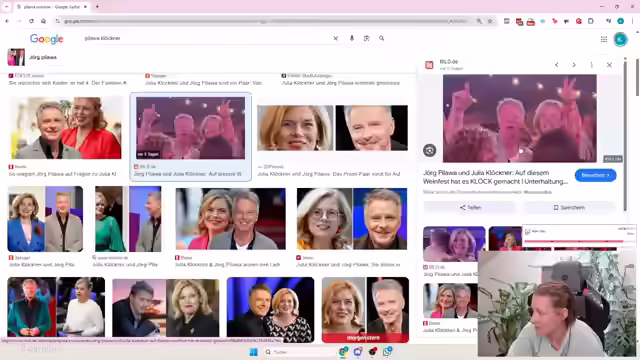Open zoom magnifier icon in address bar
640x360 pixels.
(479, 21)
